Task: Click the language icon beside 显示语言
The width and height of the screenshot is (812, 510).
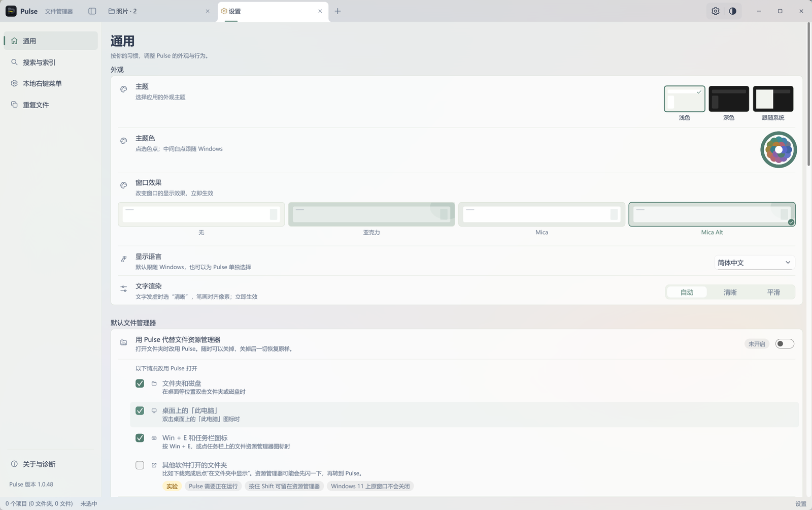Action: (123, 259)
